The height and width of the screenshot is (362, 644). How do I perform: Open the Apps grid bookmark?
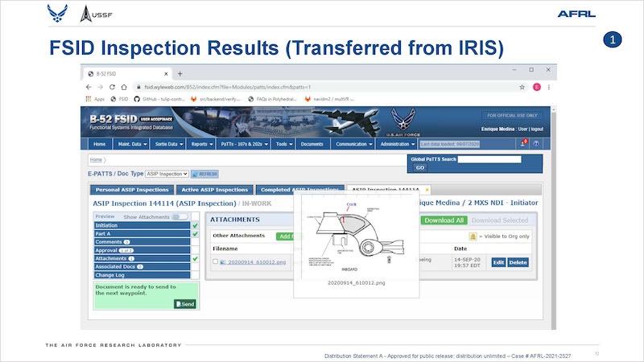point(95,99)
